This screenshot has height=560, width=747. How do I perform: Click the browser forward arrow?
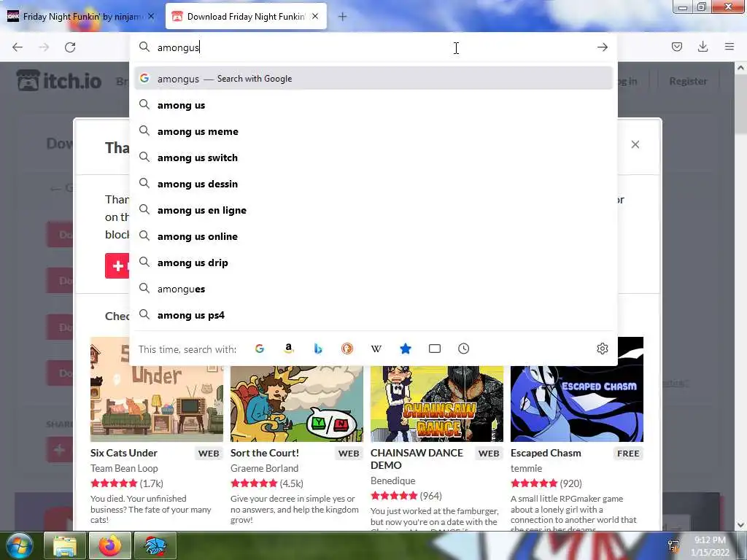pyautogui.click(x=44, y=47)
